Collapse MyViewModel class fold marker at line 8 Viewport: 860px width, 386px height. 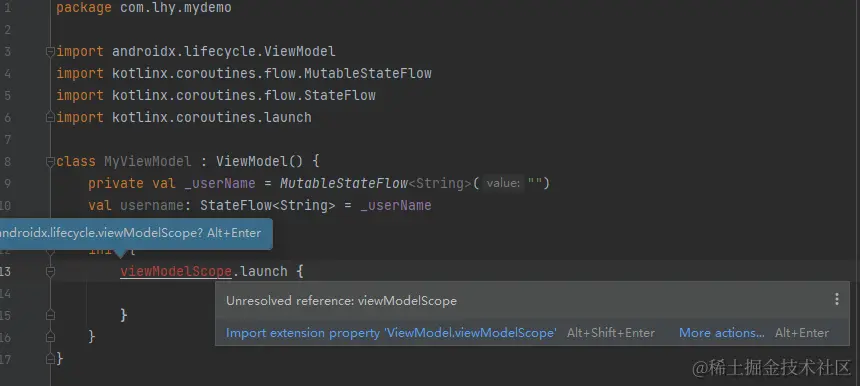pos(50,161)
